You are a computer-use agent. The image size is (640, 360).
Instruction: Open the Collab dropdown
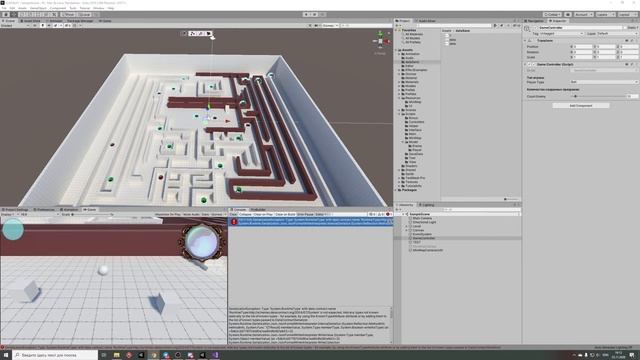click(551, 14)
